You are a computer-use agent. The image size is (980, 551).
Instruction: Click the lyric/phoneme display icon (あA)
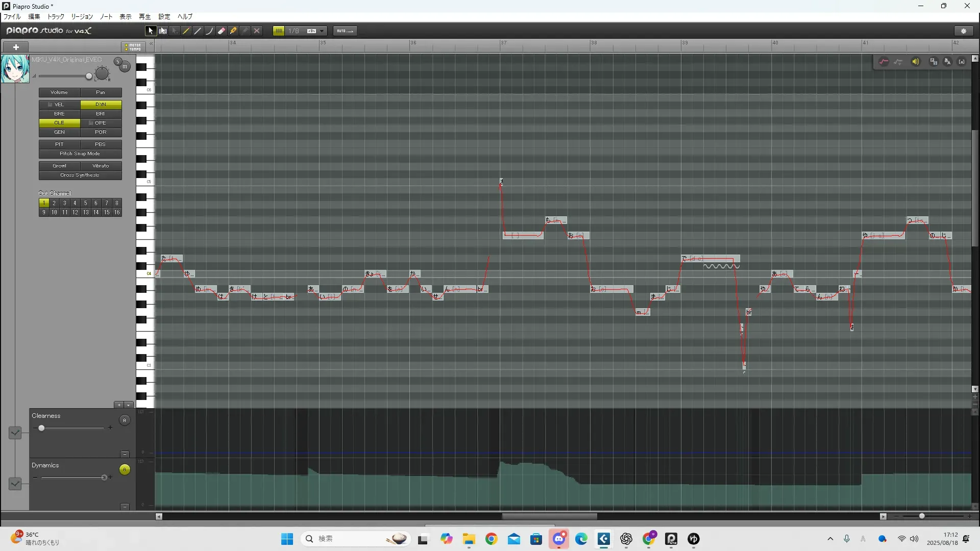click(x=948, y=62)
